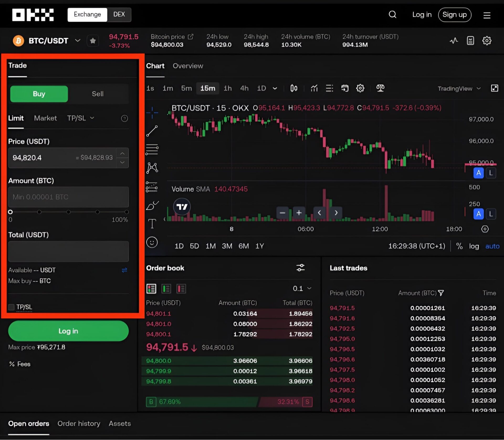Expand chart to fullscreen
This screenshot has width=504, height=440.
(x=494, y=88)
